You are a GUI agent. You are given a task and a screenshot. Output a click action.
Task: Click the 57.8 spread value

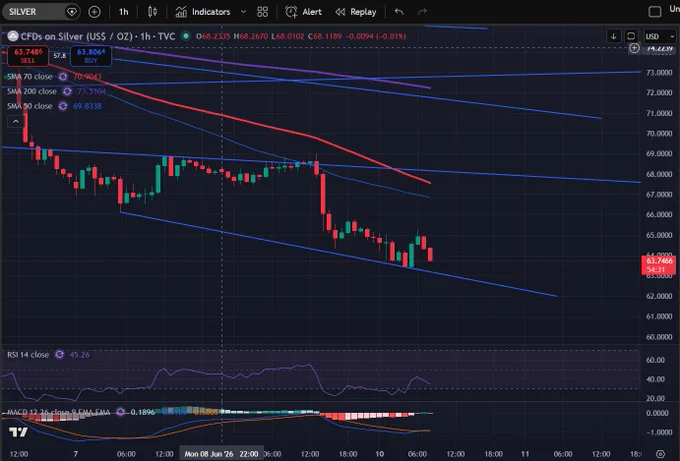pos(59,56)
